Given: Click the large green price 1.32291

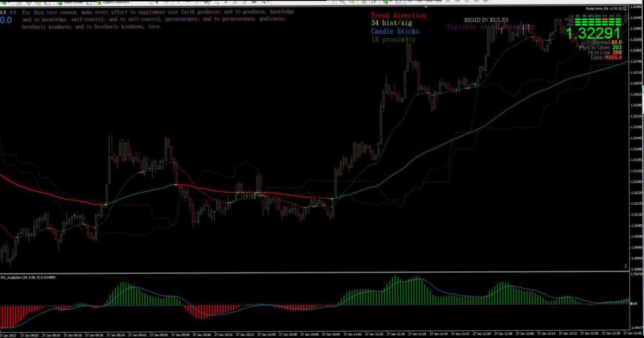Looking at the screenshot, I should click(593, 33).
